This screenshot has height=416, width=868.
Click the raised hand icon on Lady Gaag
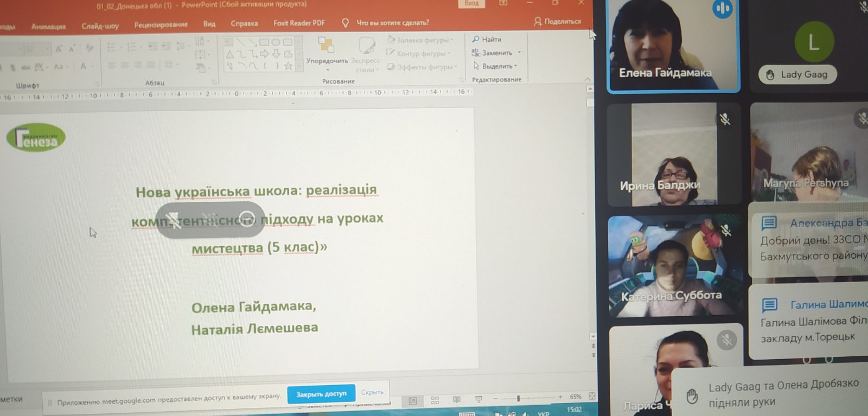pos(770,75)
